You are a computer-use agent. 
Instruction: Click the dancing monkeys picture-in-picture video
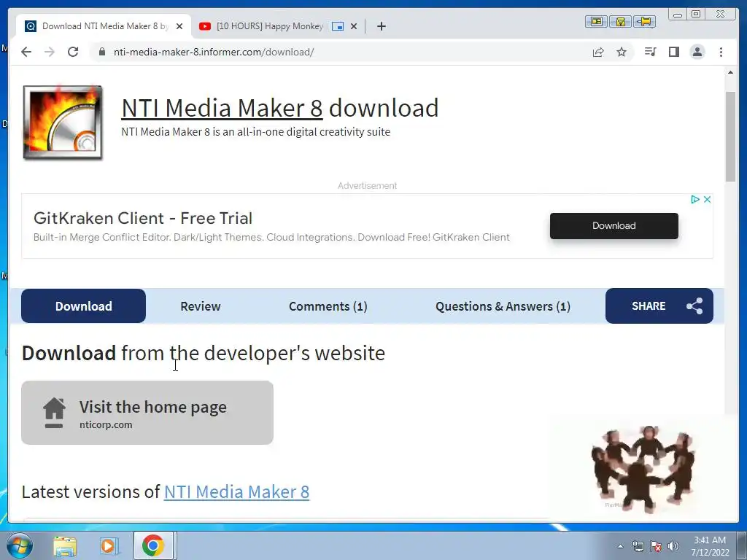pos(642,467)
